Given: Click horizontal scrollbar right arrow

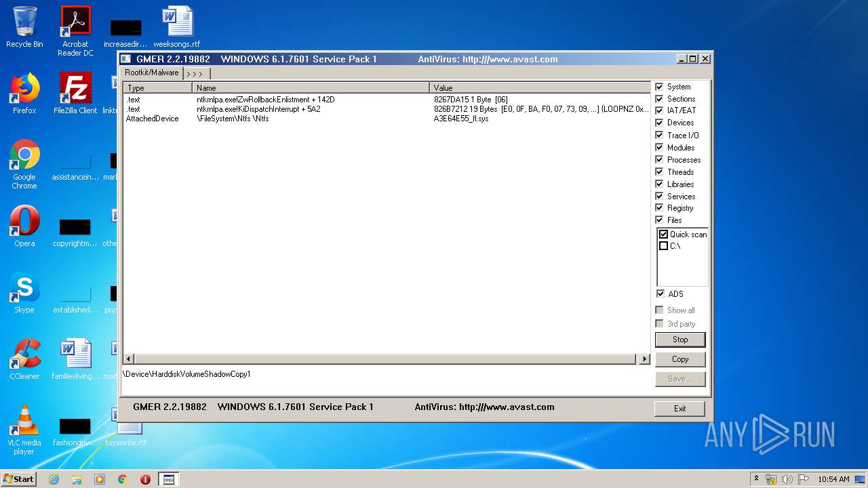Looking at the screenshot, I should (644, 359).
